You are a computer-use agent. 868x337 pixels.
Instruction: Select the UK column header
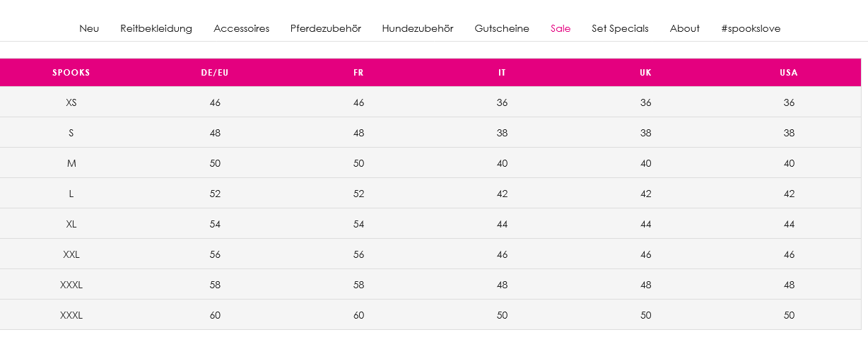coord(645,73)
